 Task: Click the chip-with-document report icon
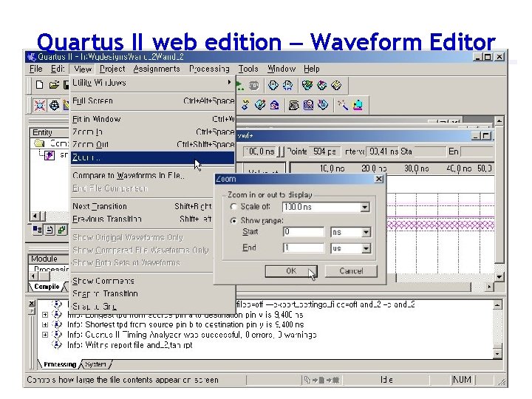273,85
